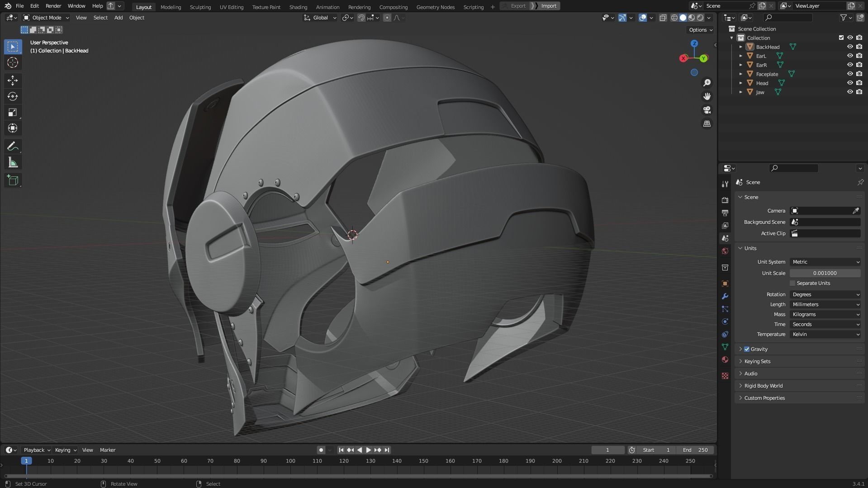Open the Physics properties tab

click(725, 322)
